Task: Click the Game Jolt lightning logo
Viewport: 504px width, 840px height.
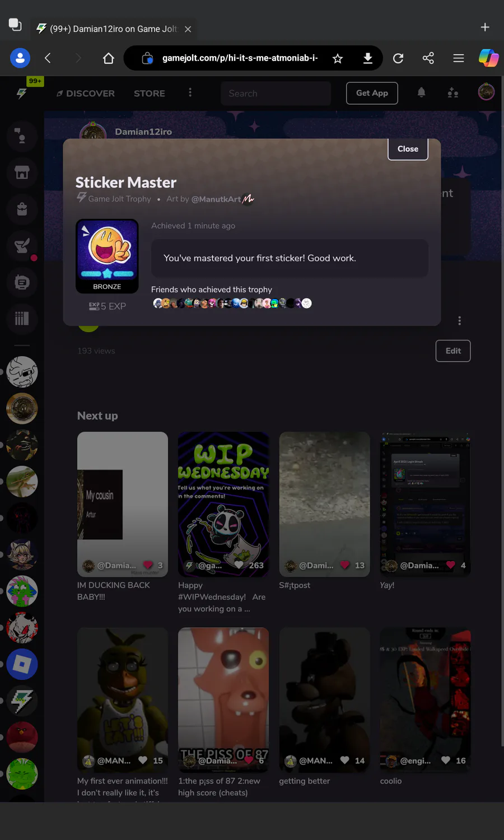Action: [x=22, y=94]
